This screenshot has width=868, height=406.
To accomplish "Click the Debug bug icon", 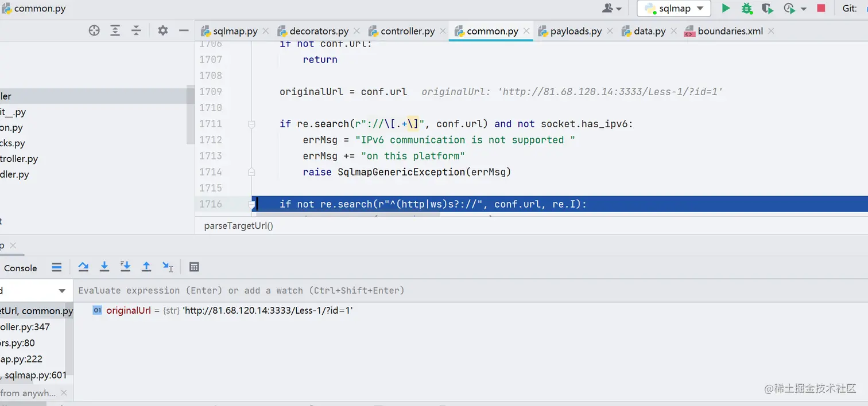I will point(746,8).
